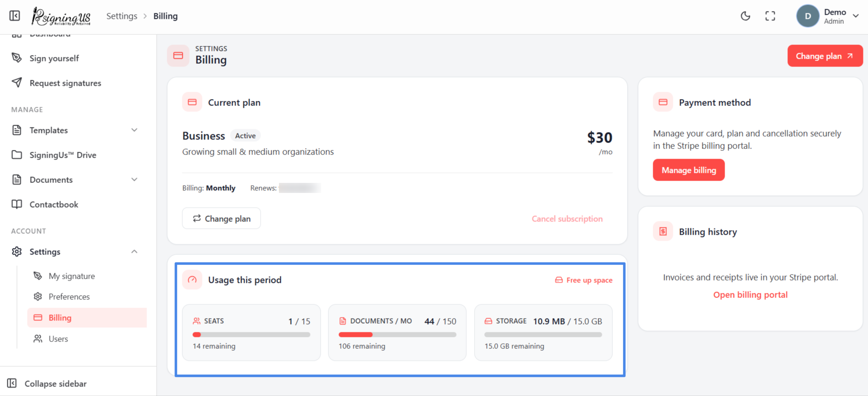Click the Seats people icon
868x396 pixels.
[x=197, y=321]
